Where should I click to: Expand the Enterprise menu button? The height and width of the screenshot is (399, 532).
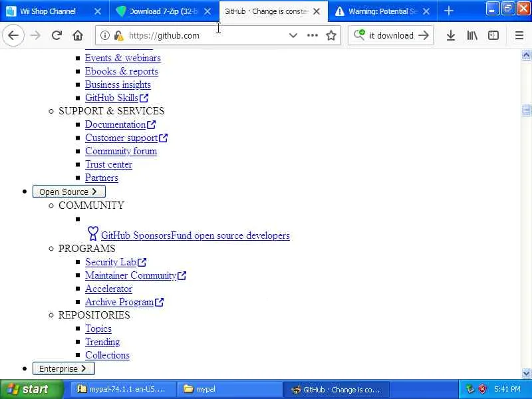[64, 368]
